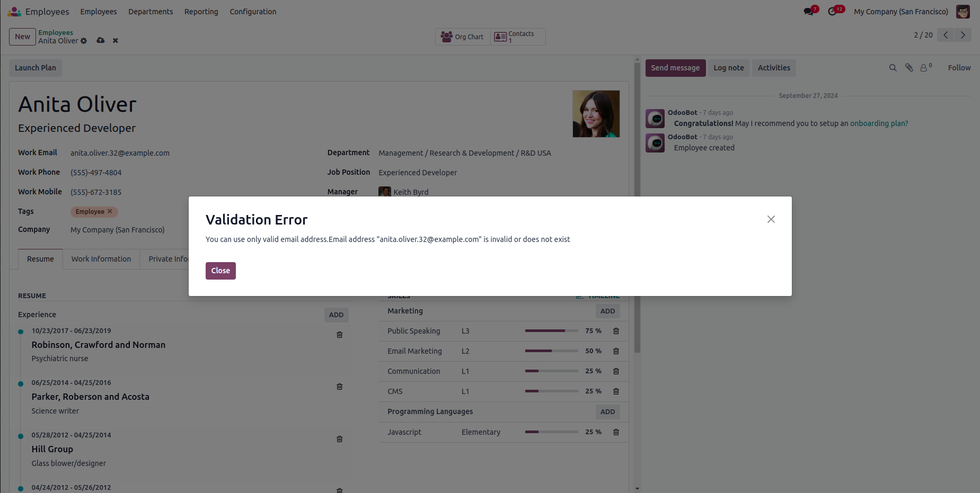Click the Email Marketing progress bar
Image resolution: width=980 pixels, height=493 pixels.
click(551, 351)
